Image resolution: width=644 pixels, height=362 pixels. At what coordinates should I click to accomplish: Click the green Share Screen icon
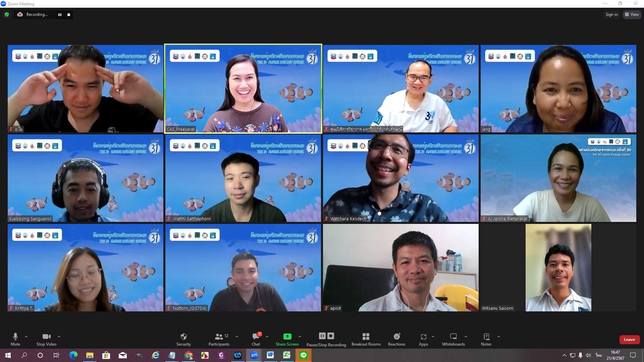point(287,337)
